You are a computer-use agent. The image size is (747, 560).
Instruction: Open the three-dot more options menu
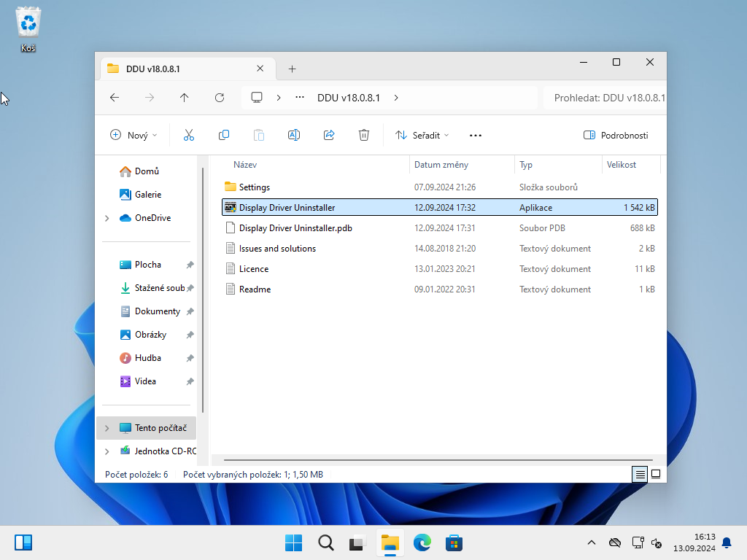point(476,135)
